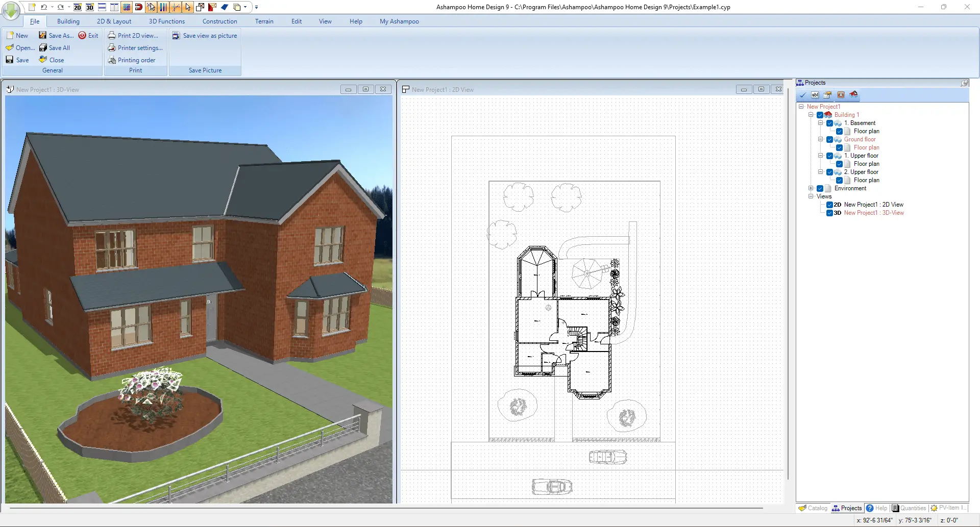Click the delete item icon in Projects panel

pyautogui.click(x=841, y=95)
